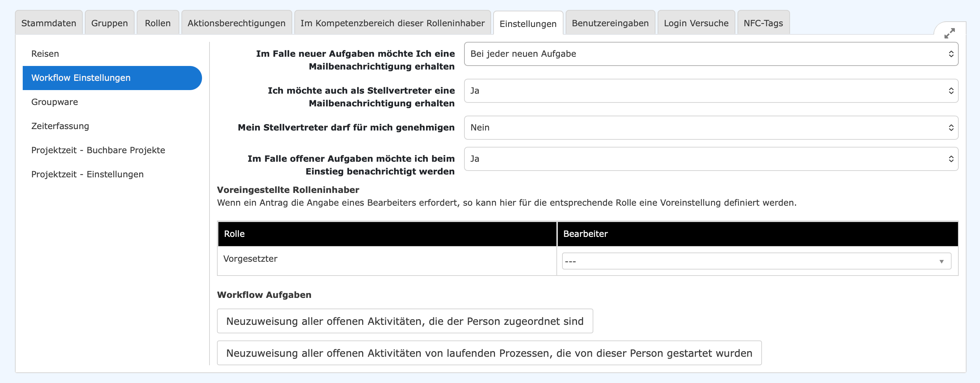Open the 'beim Einstieg benachrichtigt' dropdown
Image resolution: width=980 pixels, height=383 pixels.
coord(710,159)
